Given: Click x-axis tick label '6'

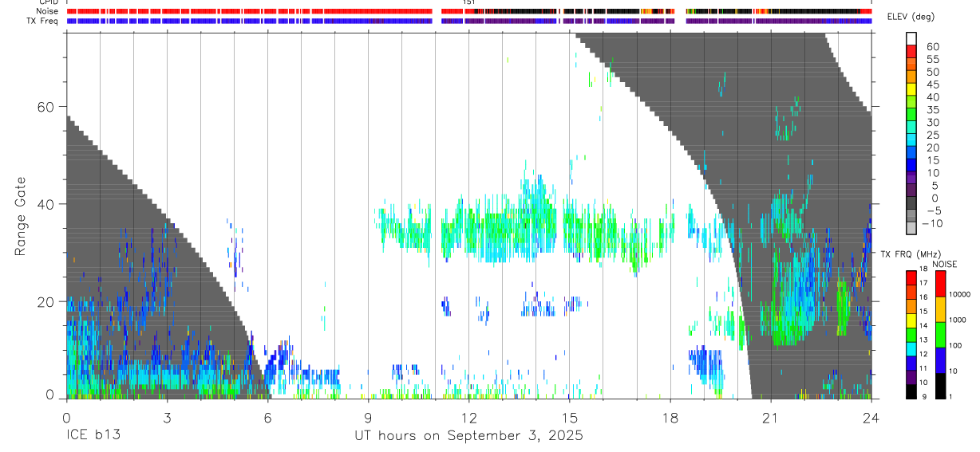Looking at the screenshot, I should (267, 417).
